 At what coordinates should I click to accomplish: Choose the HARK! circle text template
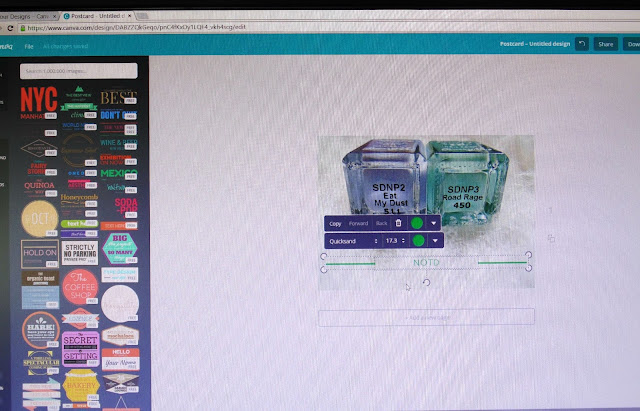40,330
